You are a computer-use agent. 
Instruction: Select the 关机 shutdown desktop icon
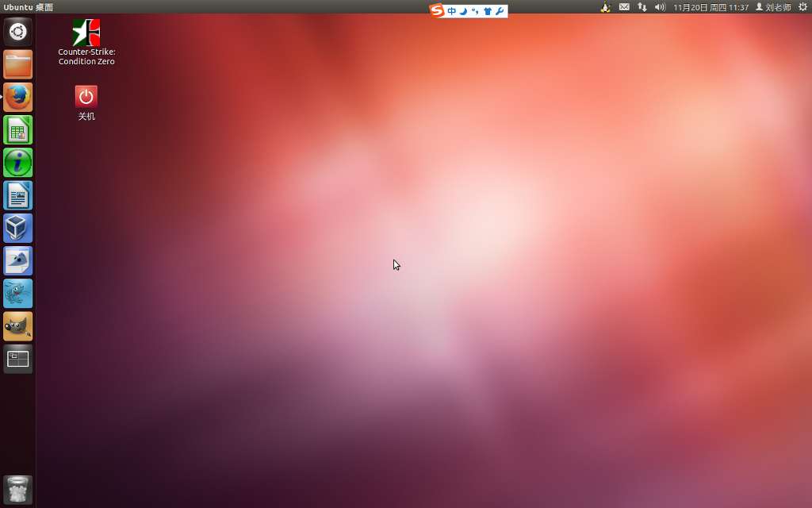[86, 103]
